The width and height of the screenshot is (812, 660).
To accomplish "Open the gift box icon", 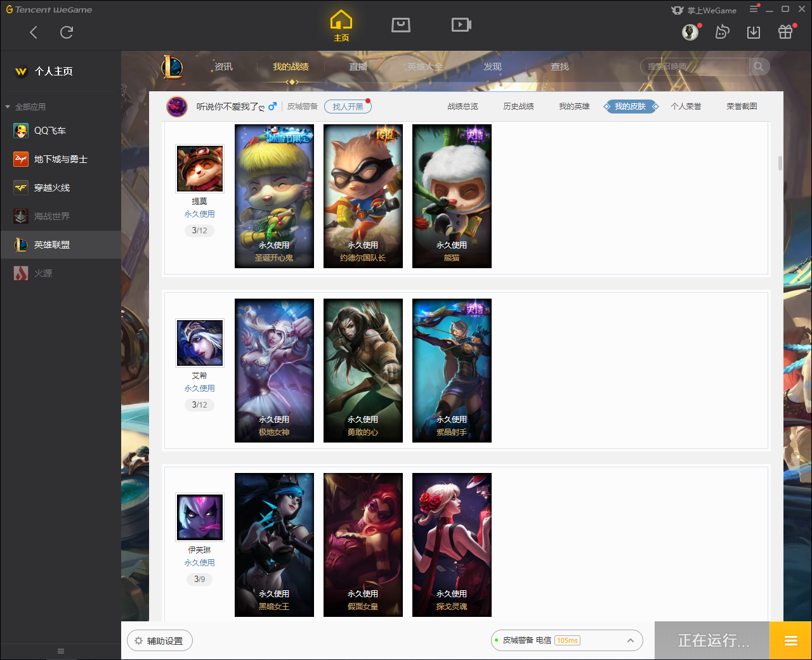I will (x=785, y=32).
